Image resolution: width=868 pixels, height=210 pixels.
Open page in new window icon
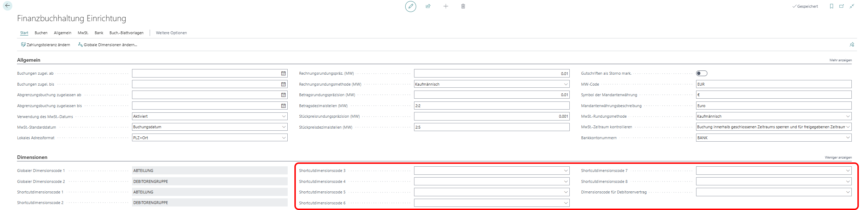click(x=842, y=6)
